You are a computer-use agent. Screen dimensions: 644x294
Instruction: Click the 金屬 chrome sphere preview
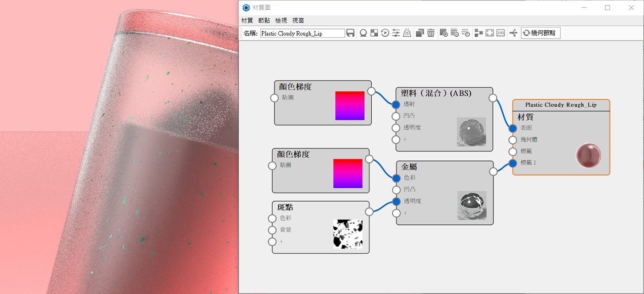point(471,206)
